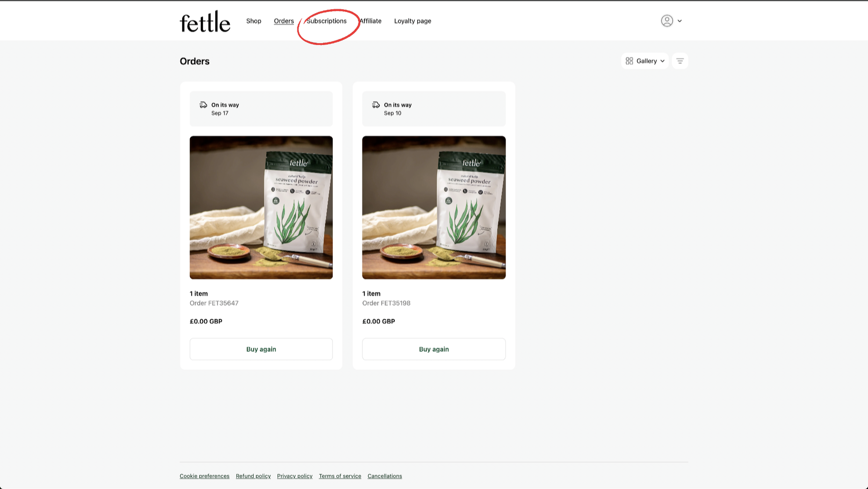Click the delivery truck icon on Sep 10 order

pos(376,105)
